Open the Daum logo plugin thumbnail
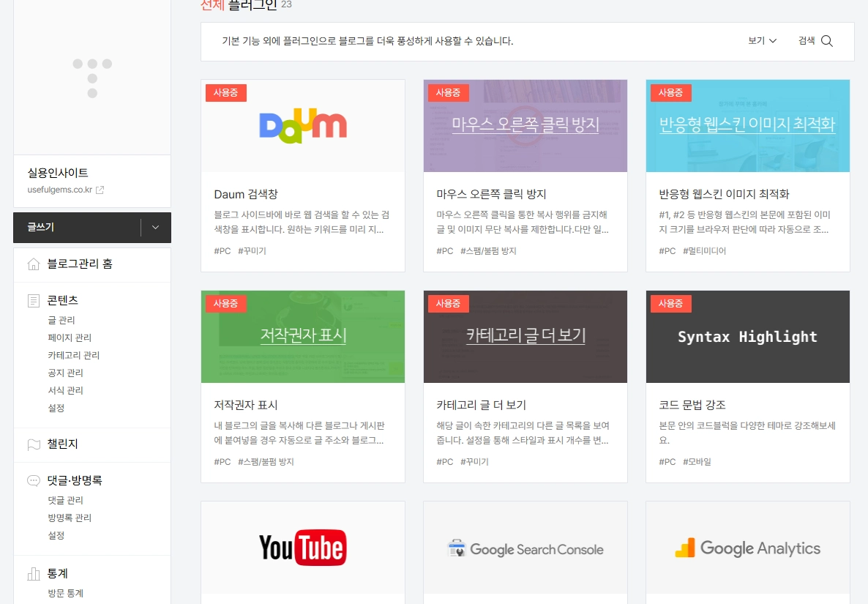The height and width of the screenshot is (604, 868). (x=303, y=126)
